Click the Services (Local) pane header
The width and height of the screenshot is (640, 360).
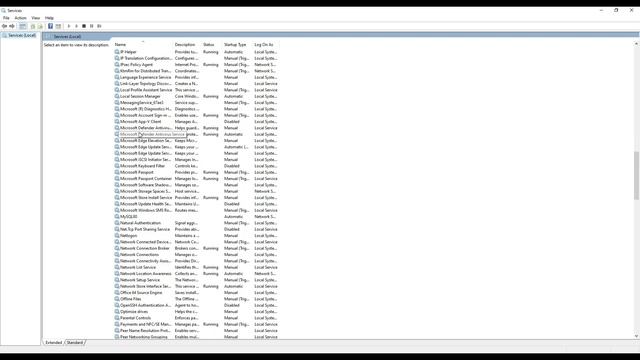[x=67, y=36]
